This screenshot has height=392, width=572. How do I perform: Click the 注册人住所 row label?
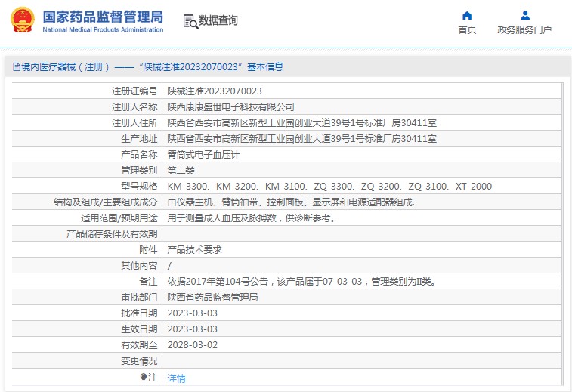pos(134,122)
